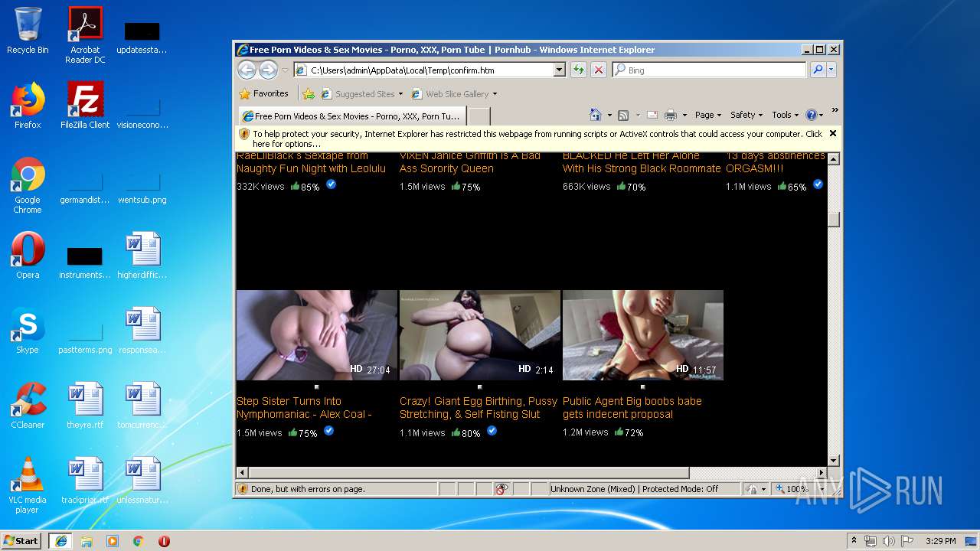Launch the Firefox desktop shortcut
This screenshot has width=980, height=551.
coord(28,106)
